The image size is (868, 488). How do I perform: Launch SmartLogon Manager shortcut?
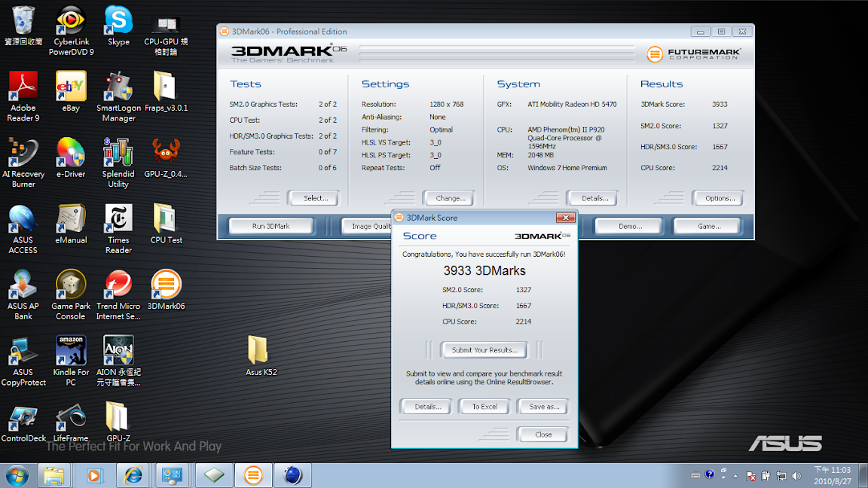(x=118, y=96)
